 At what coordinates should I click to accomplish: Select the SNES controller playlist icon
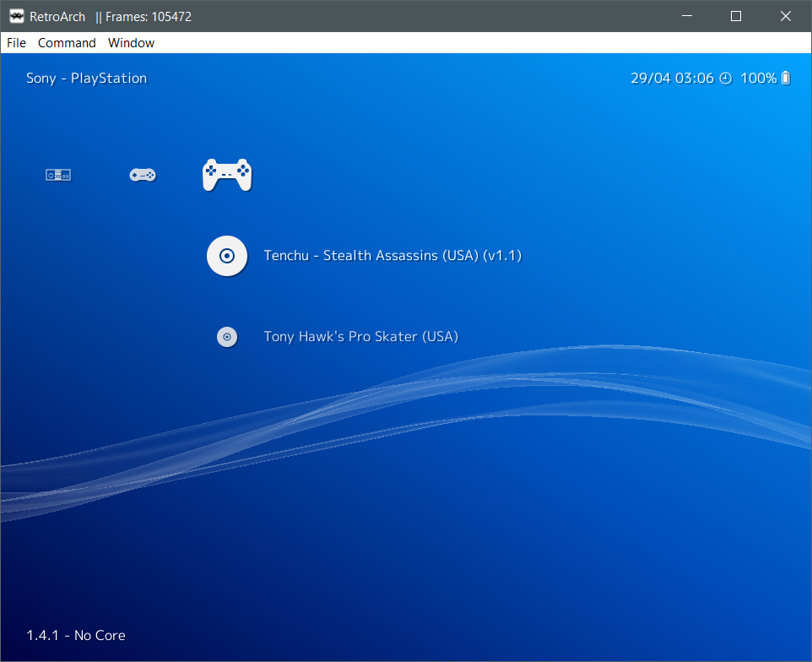(x=143, y=175)
